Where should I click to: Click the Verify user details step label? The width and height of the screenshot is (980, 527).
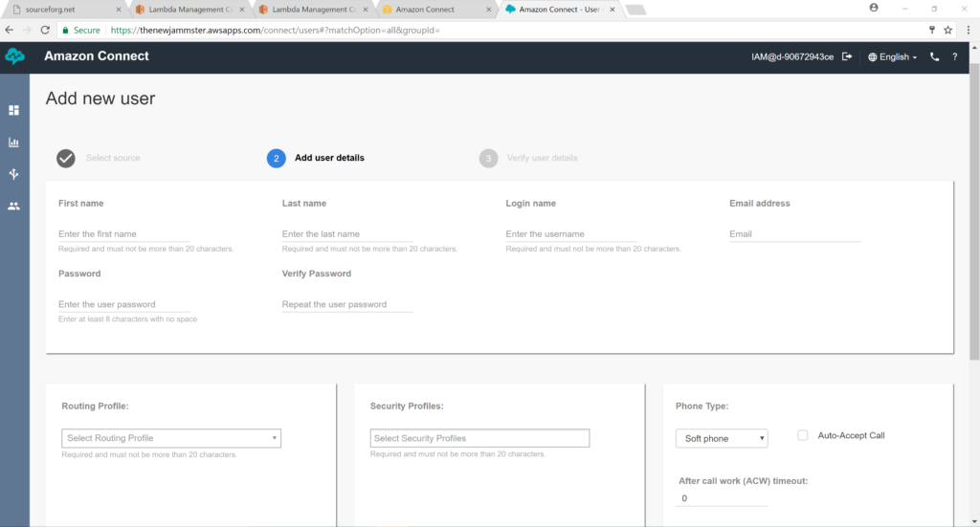542,158
